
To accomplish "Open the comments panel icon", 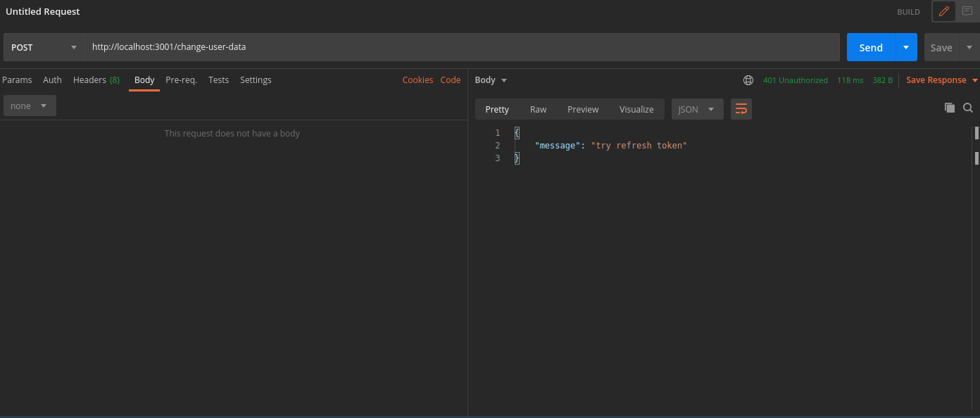I will click(x=968, y=11).
